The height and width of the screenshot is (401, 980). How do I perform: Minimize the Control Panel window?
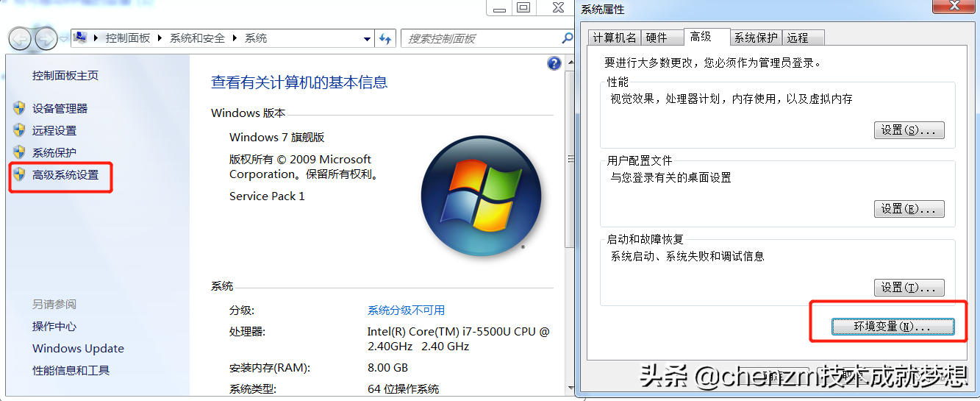tap(499, 7)
